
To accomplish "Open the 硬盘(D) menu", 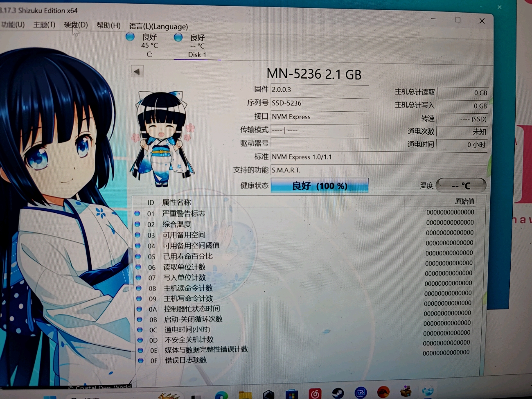I will tap(76, 25).
